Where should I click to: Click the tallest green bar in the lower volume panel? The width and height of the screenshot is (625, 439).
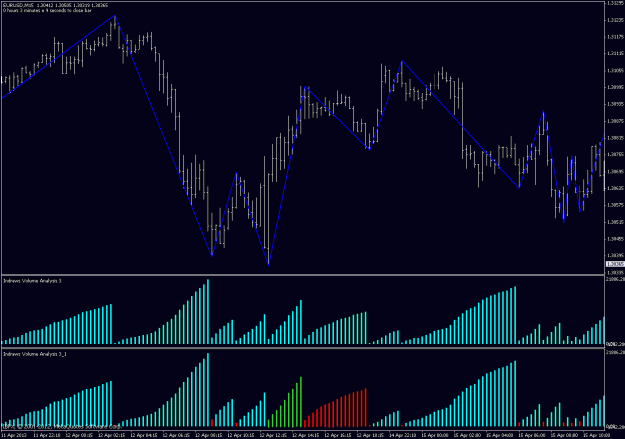tap(301, 402)
